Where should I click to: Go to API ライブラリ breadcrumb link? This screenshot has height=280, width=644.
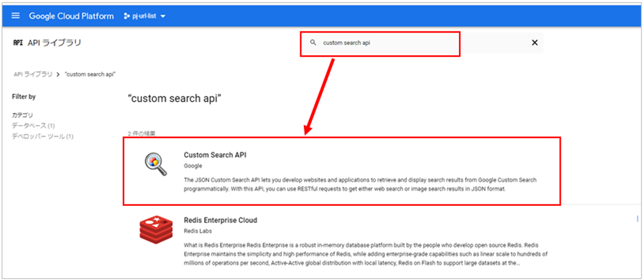(33, 74)
